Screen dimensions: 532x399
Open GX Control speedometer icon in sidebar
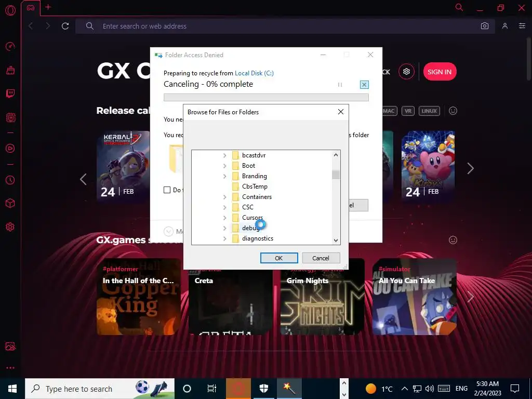(10, 46)
